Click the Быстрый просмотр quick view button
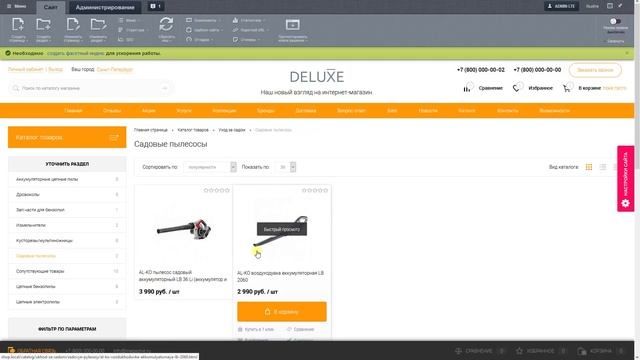 282,229
